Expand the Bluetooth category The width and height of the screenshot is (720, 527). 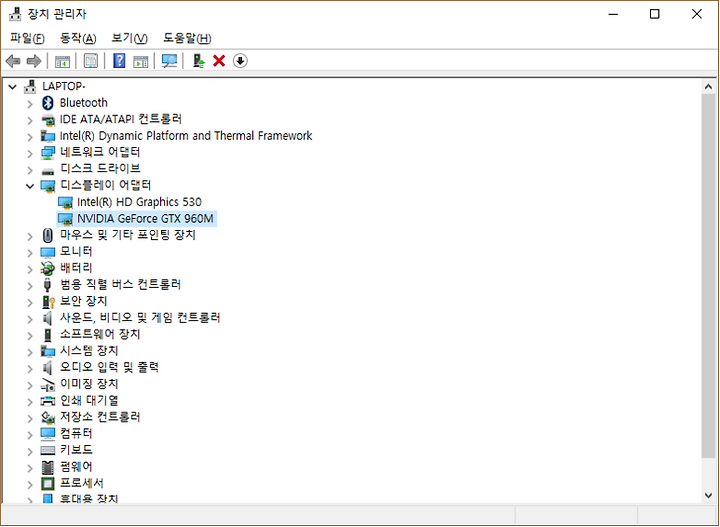pyautogui.click(x=30, y=104)
